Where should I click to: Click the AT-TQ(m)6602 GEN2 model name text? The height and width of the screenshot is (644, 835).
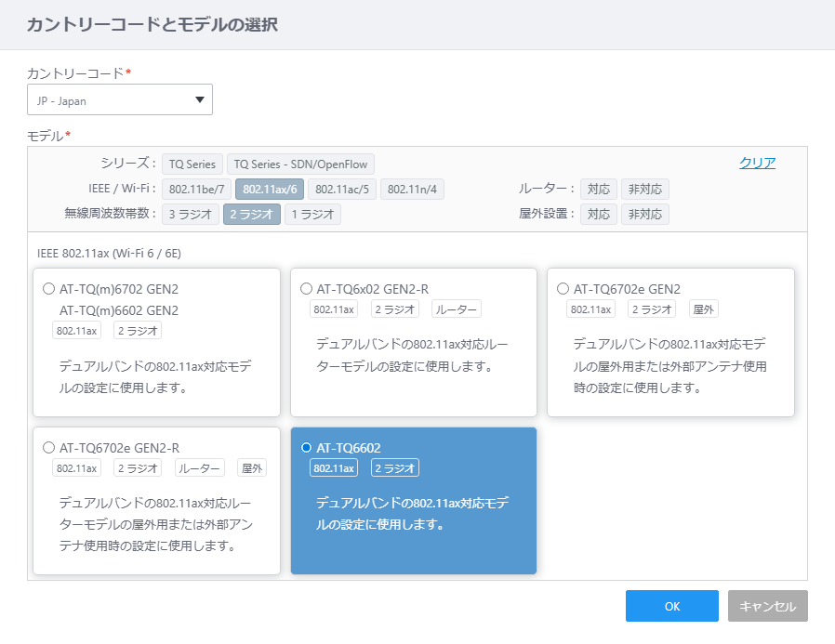[x=119, y=310]
